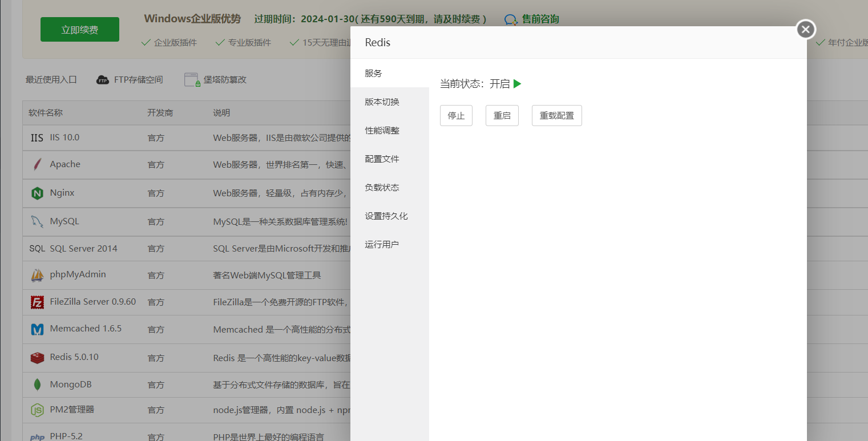868x441 pixels.
Task: Stop Redis with the 停止 button
Action: tap(456, 116)
